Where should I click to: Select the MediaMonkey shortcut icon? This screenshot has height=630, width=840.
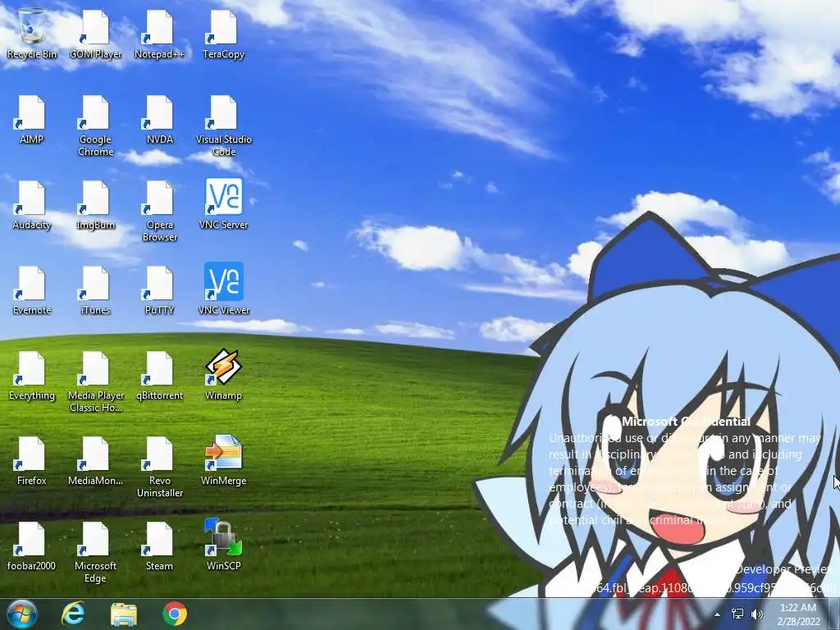point(95,460)
